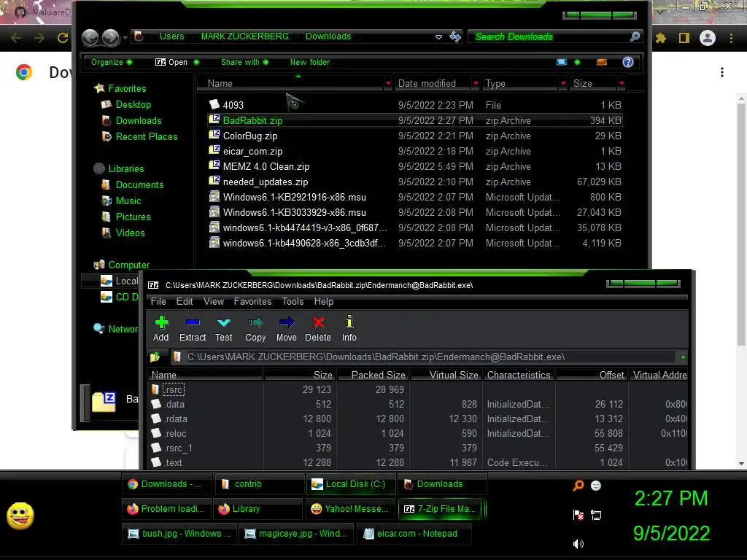The image size is (747, 560).
Task: Open the Tools menu in 7-Zip
Action: (293, 301)
